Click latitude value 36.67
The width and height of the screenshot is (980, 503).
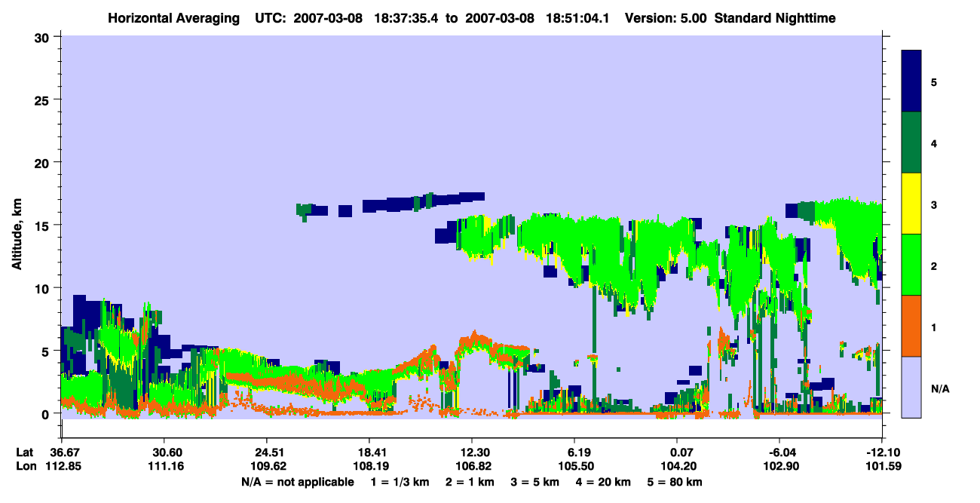pyautogui.click(x=65, y=452)
